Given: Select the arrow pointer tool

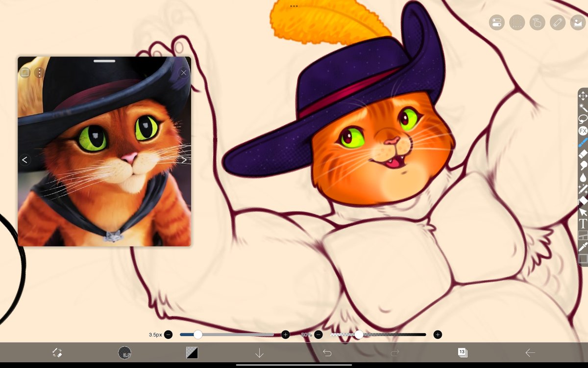Looking at the screenshot, I should tap(583, 212).
